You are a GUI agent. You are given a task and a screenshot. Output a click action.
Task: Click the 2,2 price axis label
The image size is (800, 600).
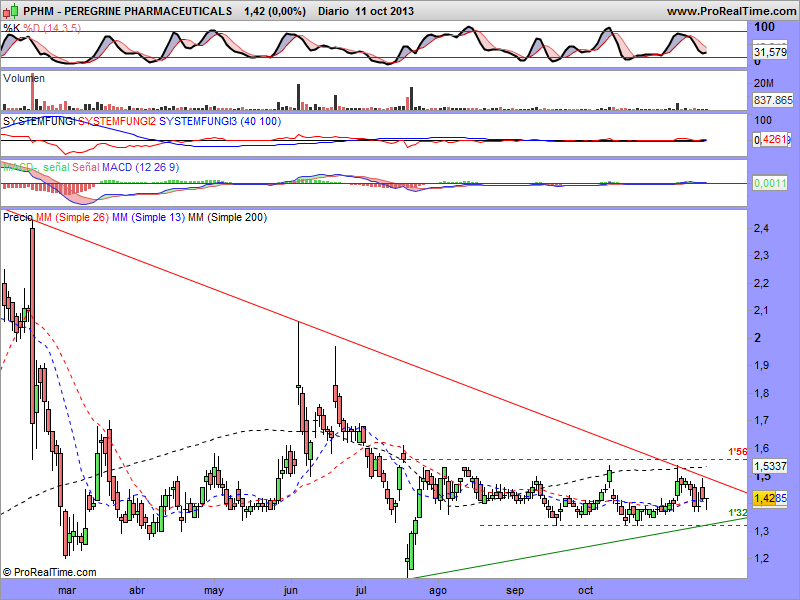[x=762, y=283]
